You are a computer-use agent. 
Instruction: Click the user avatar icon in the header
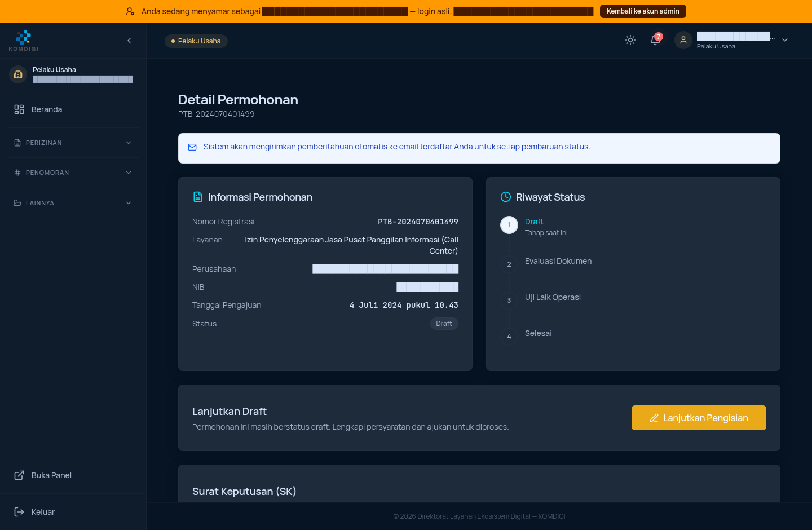pyautogui.click(x=683, y=40)
